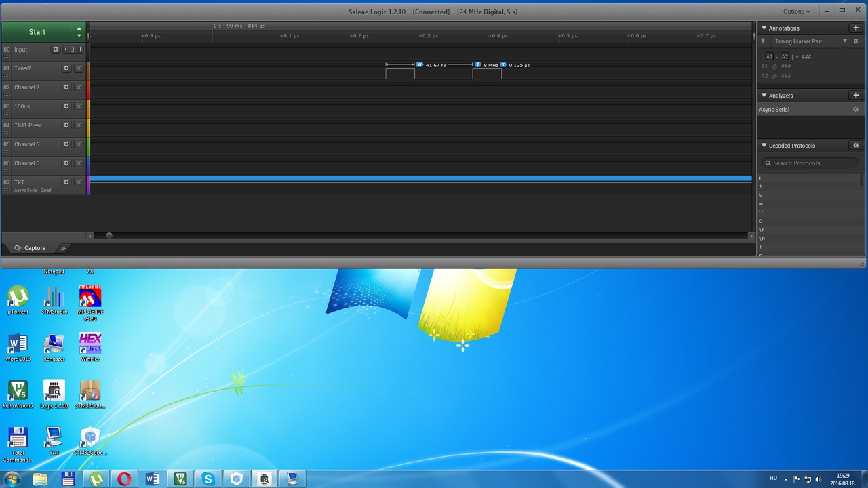Toggle trigger button on Channel 6
The height and width of the screenshot is (488, 868).
pyautogui.click(x=79, y=163)
